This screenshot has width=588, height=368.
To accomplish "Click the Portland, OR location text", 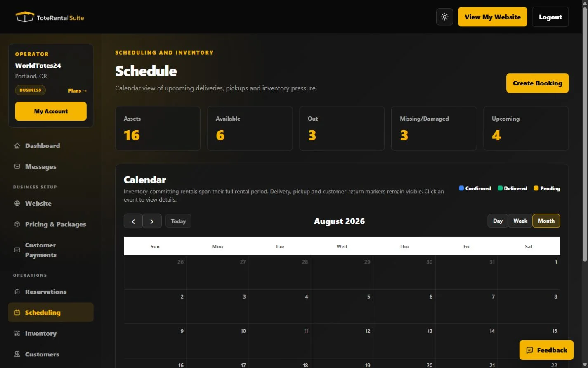I will pos(31,76).
